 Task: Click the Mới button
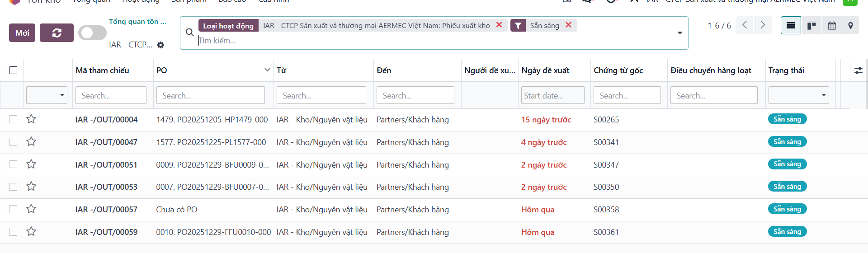[x=22, y=33]
